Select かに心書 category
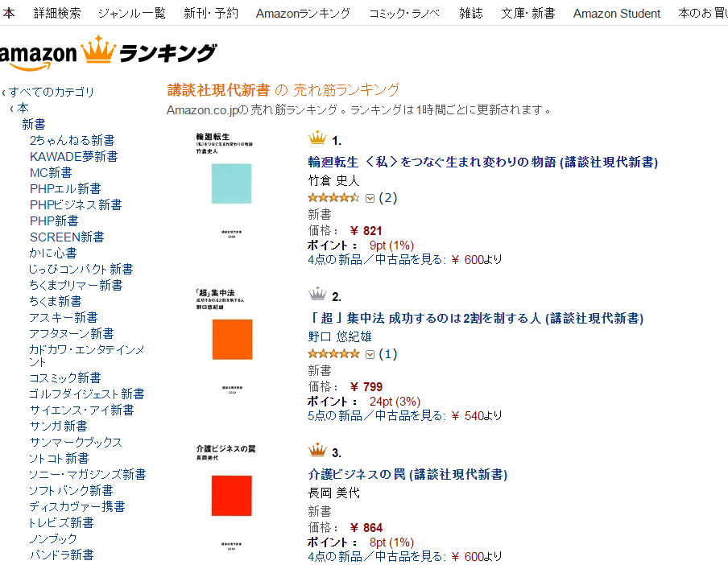The height and width of the screenshot is (565, 728). (x=53, y=253)
